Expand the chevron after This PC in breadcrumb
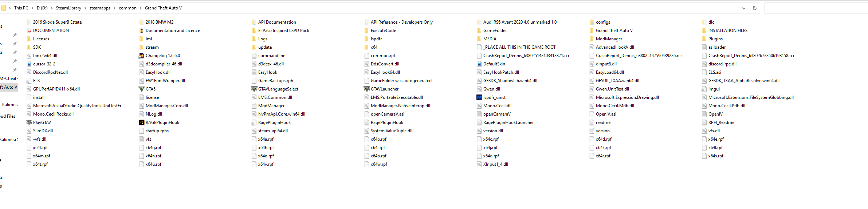 (32, 8)
